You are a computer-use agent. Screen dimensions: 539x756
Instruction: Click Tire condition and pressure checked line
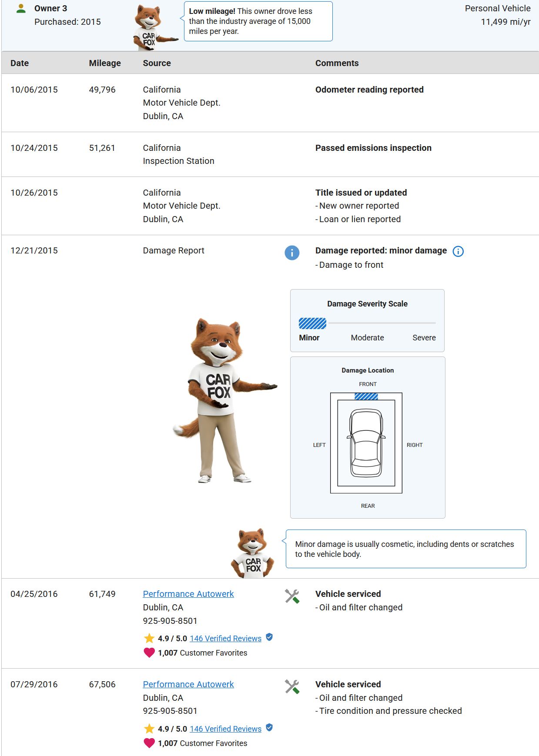(388, 711)
